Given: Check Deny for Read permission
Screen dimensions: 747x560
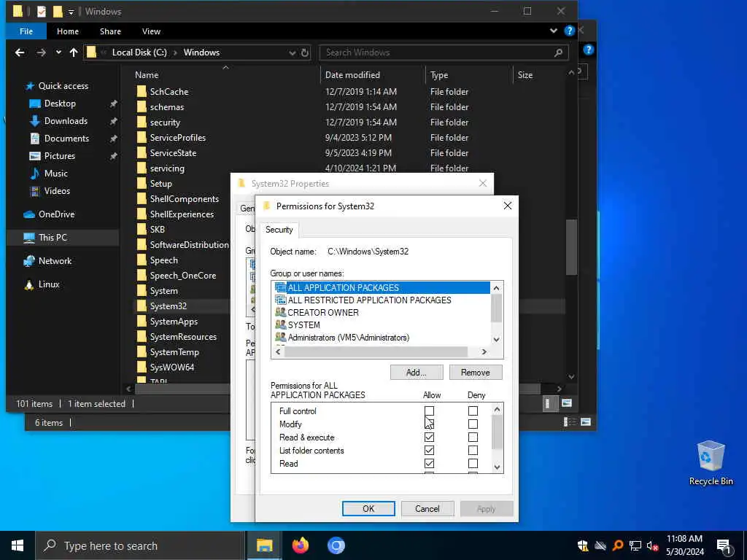Looking at the screenshot, I should 473,463.
